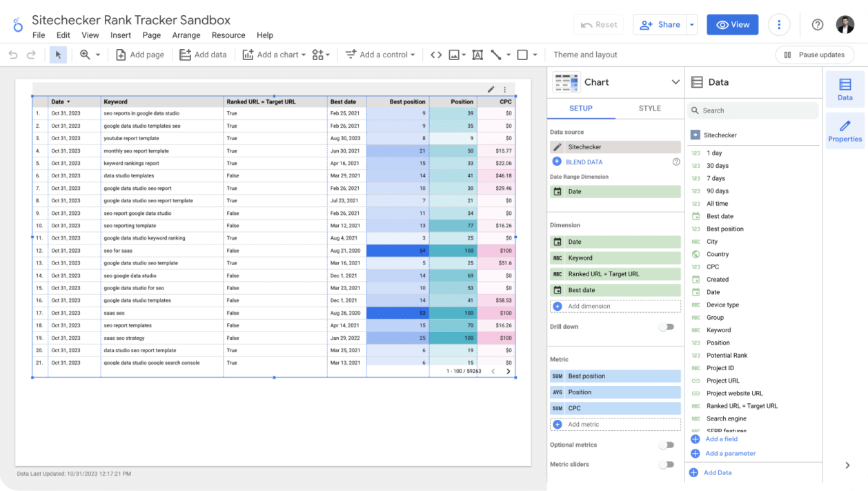Open the Blend data help icon
This screenshot has width=868, height=491.
pyautogui.click(x=676, y=162)
